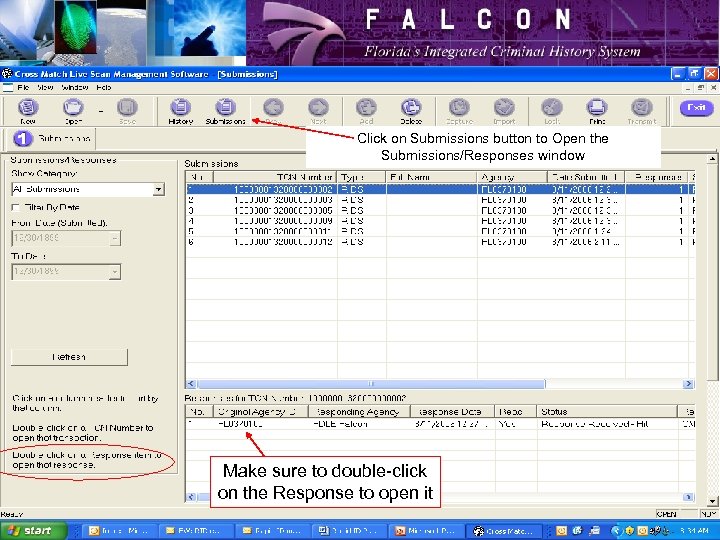Screen dimensions: 720x540
Task: Click the Next arrow toolbar icon
Action: tap(318, 111)
